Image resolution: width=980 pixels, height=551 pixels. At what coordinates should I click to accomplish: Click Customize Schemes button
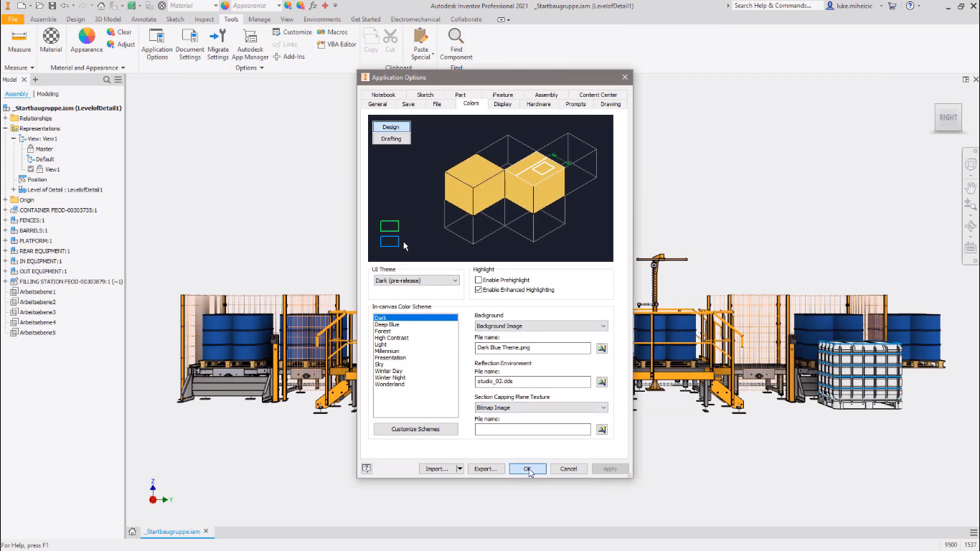(x=415, y=429)
